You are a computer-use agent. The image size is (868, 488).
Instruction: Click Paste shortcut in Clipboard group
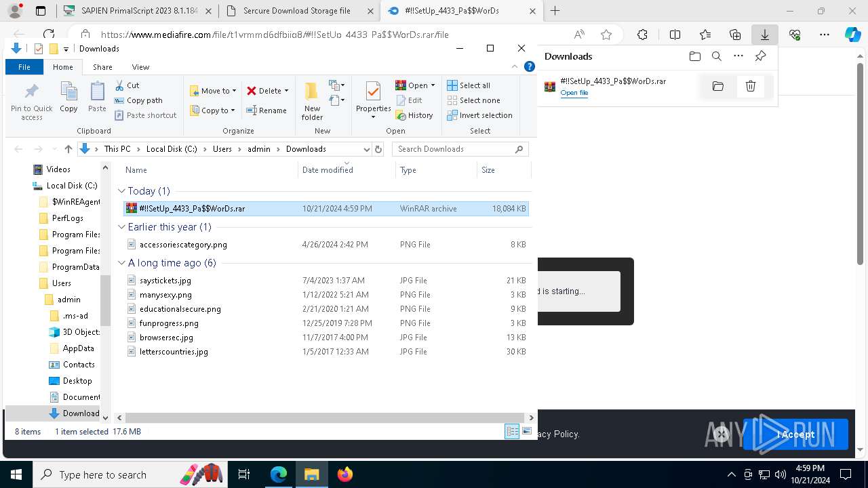point(146,115)
